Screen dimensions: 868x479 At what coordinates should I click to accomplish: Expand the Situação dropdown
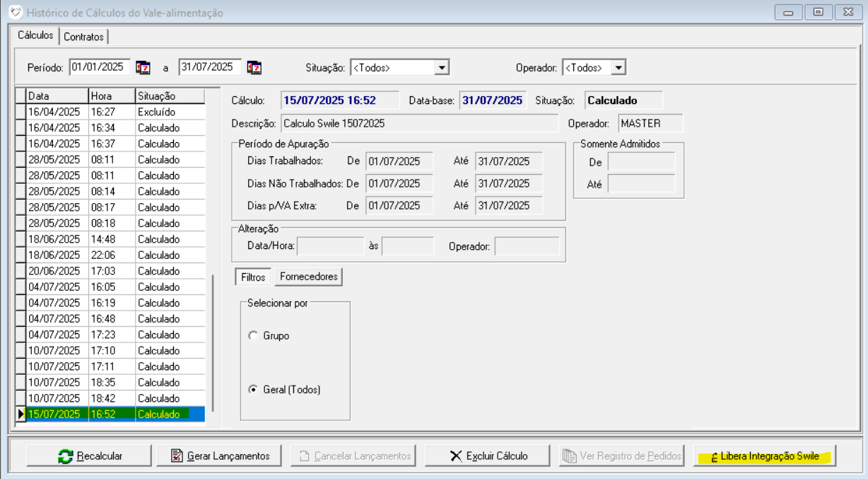(442, 67)
